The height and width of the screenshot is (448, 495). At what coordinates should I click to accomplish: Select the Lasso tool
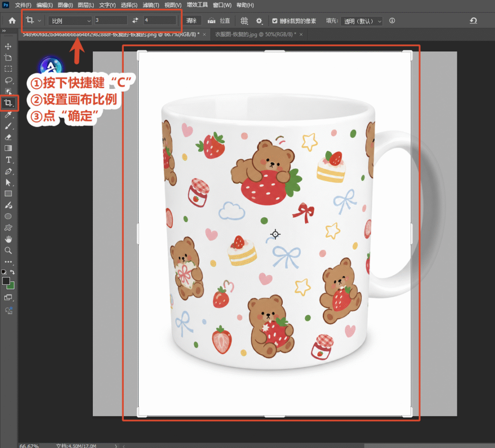[x=8, y=80]
